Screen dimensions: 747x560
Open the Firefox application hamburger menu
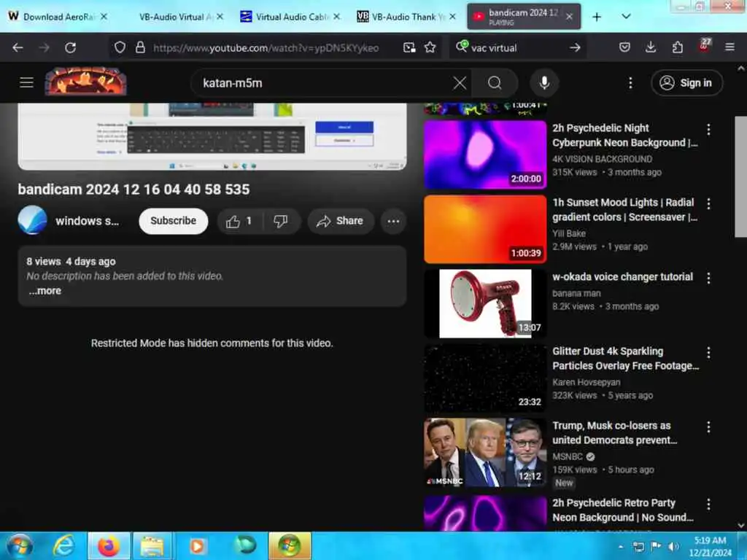coord(729,47)
